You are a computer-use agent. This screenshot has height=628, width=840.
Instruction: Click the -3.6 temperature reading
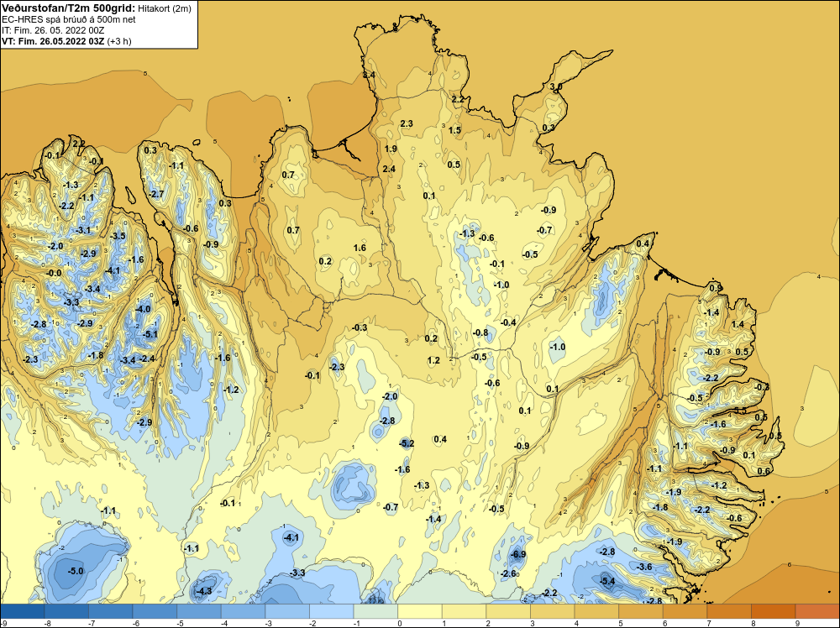[644, 567]
